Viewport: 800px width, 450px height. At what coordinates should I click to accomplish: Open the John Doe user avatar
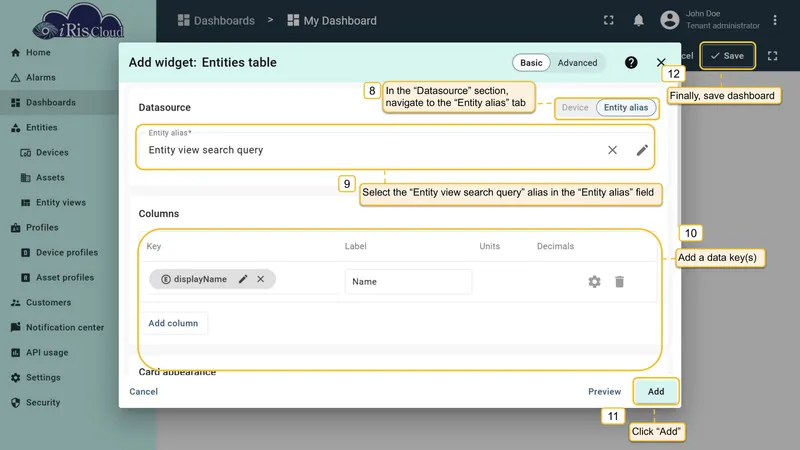tap(669, 20)
